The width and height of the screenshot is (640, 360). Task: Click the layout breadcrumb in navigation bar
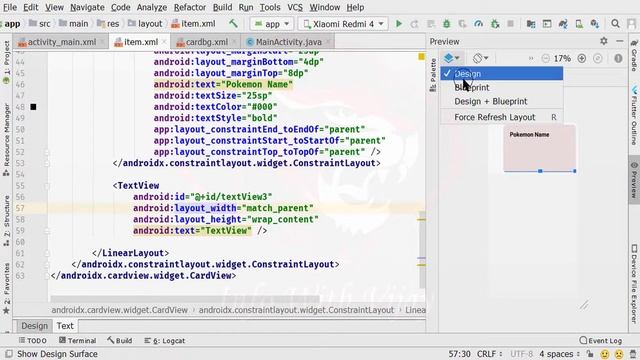point(145,24)
